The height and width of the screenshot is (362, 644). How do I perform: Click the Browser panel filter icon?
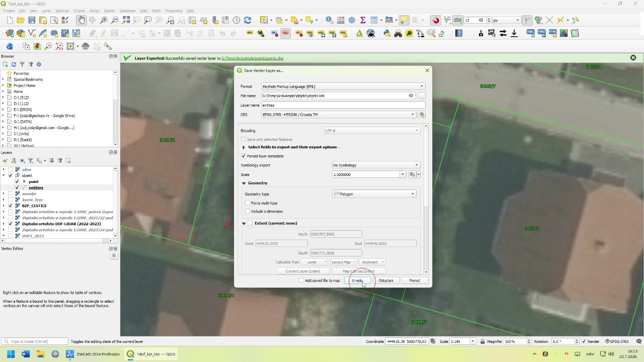coord(22,64)
